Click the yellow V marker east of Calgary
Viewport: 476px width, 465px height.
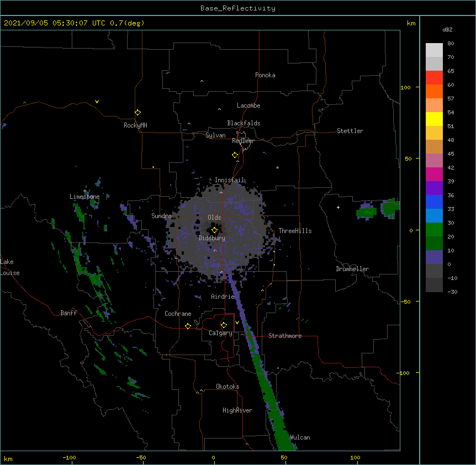237,323
